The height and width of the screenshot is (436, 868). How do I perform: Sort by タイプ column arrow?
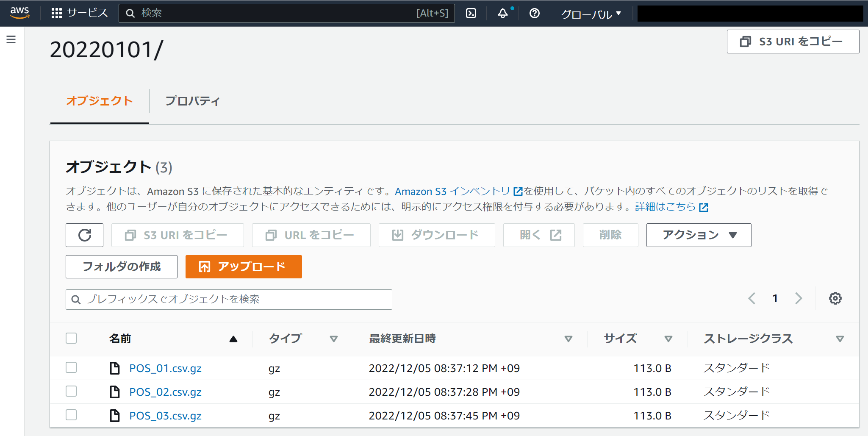click(334, 339)
